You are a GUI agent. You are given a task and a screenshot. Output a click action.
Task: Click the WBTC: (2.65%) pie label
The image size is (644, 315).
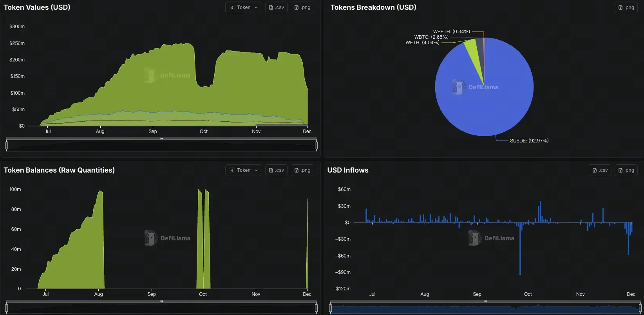pos(431,37)
